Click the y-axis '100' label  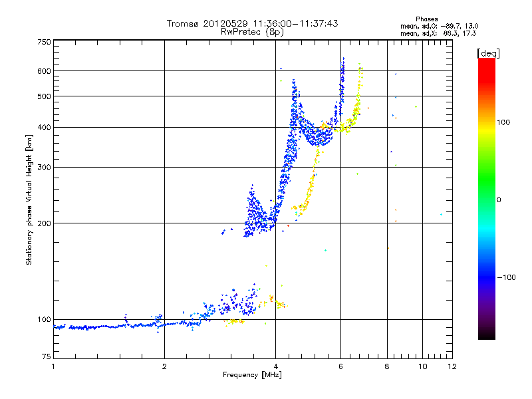44,319
